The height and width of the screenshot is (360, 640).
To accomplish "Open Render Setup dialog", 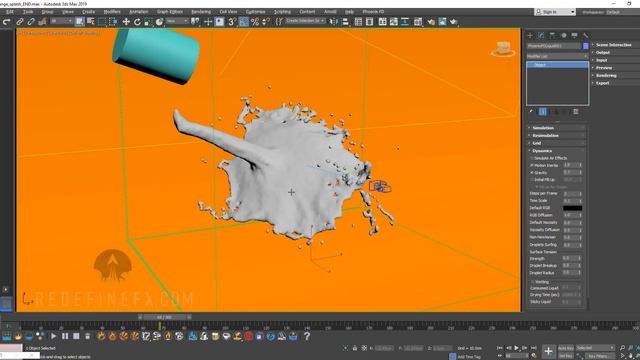I will [x=431, y=22].
